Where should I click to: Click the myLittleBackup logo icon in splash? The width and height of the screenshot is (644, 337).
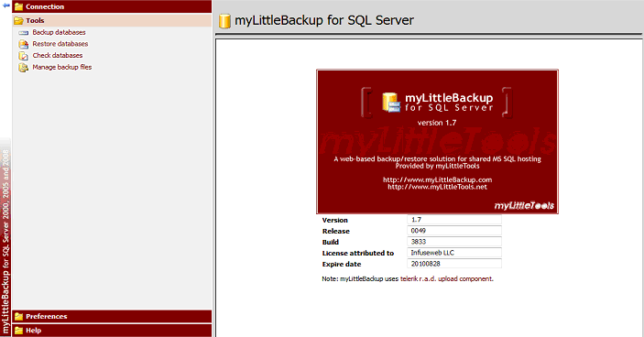[x=390, y=103]
